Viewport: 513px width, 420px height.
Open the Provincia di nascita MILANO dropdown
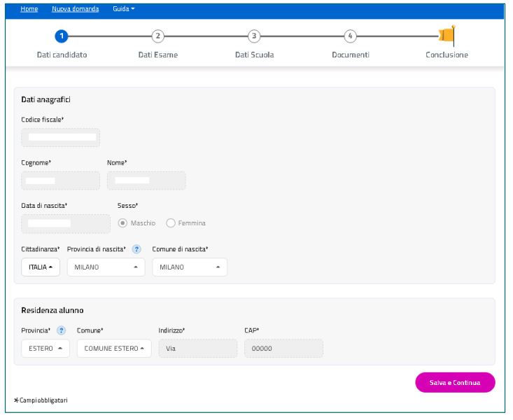(x=106, y=267)
